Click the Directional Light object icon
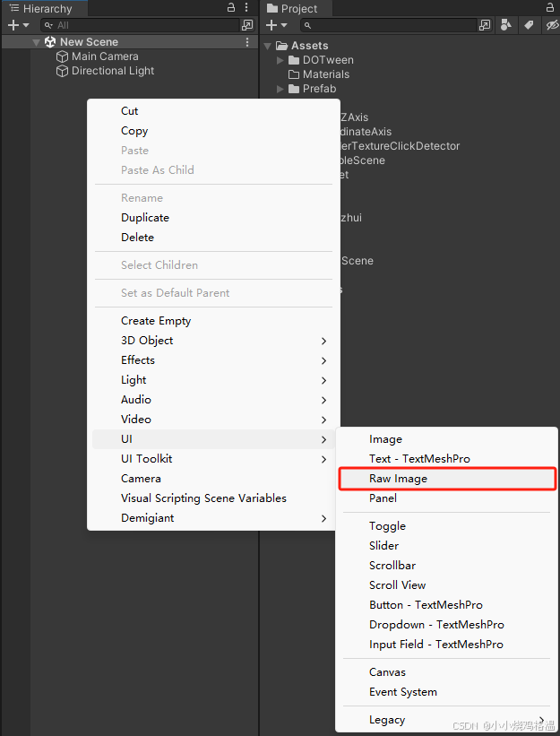The width and height of the screenshot is (560, 736). (x=61, y=70)
